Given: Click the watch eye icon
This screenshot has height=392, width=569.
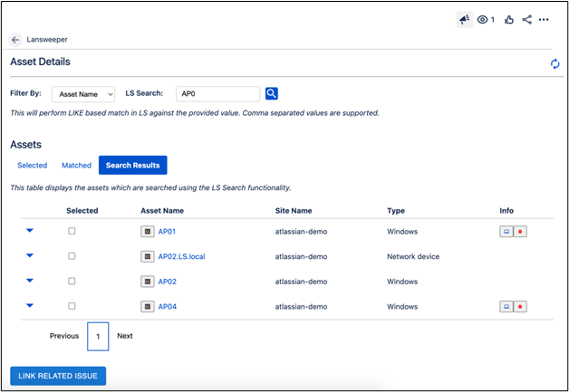Looking at the screenshot, I should click(x=483, y=20).
